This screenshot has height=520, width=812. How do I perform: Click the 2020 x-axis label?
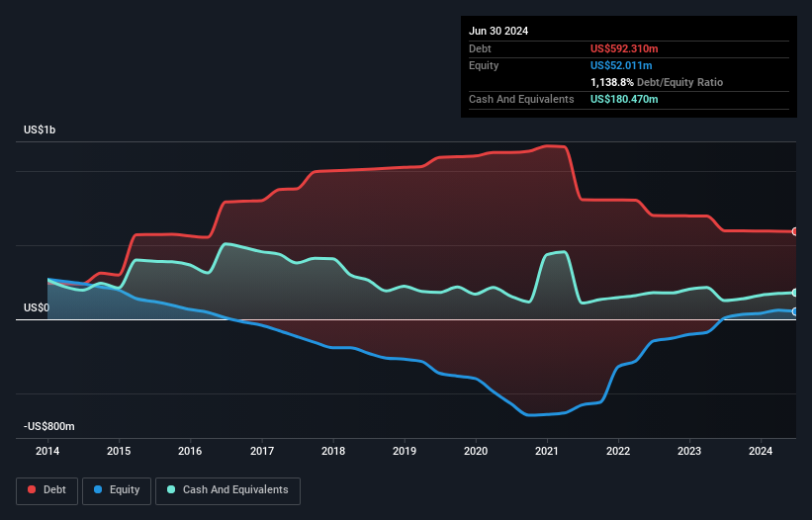476,452
